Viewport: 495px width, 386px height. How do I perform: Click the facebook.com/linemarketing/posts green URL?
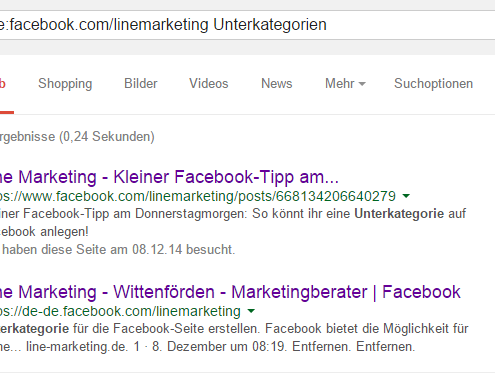pyautogui.click(x=198, y=196)
